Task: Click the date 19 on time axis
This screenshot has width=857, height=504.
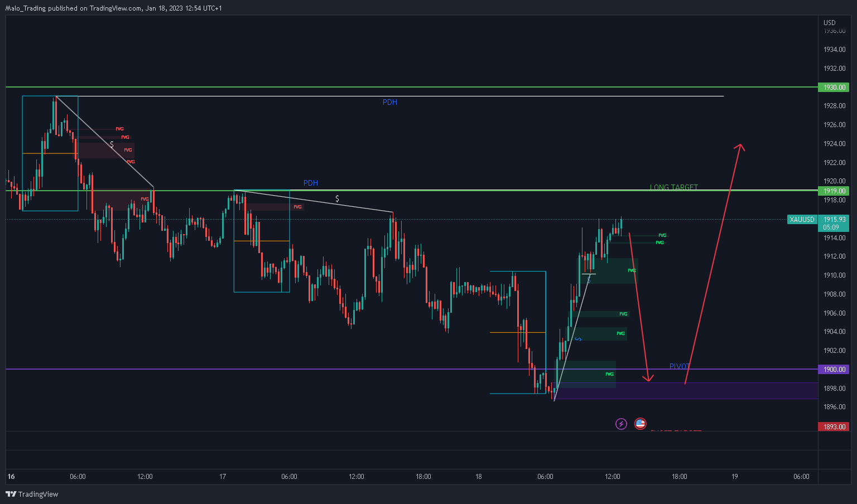Action: tap(735, 477)
